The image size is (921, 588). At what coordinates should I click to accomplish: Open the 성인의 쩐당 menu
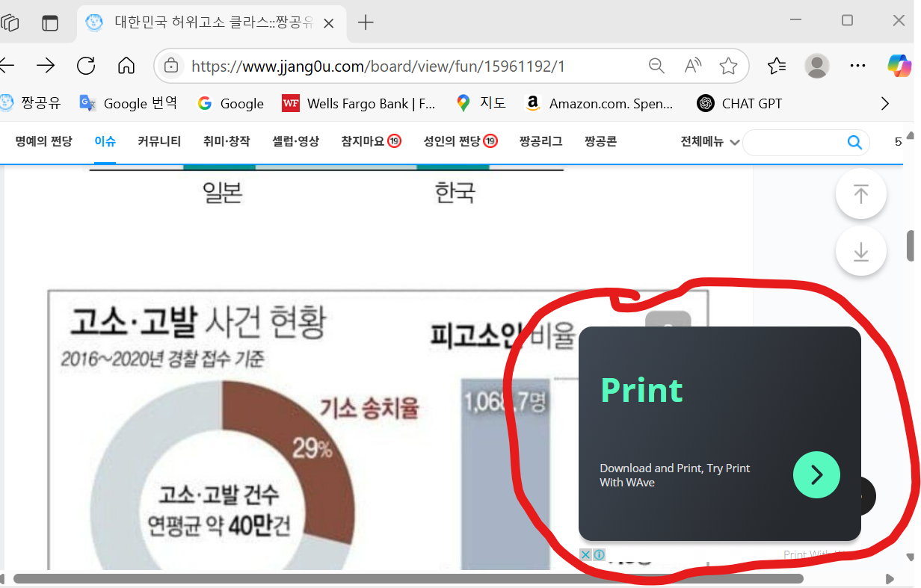[x=460, y=141]
